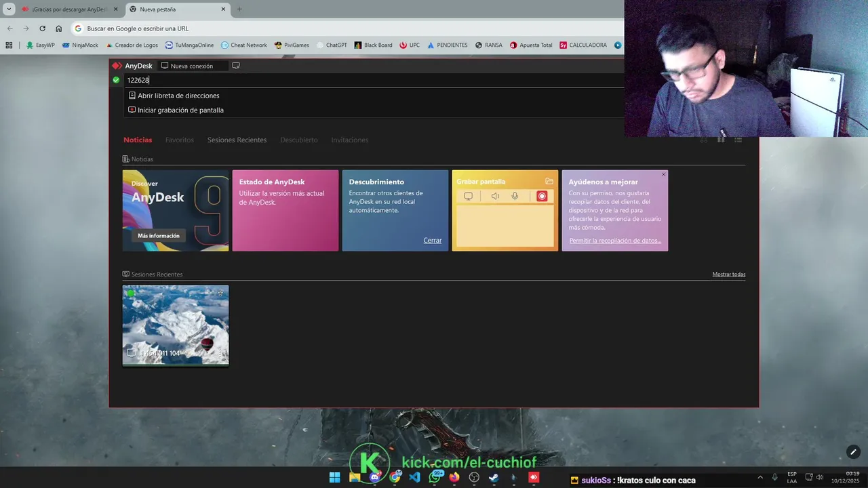Image resolution: width=868 pixels, height=488 pixels.
Task: Open the TuMangaOnline bookmark
Action: 189,45
